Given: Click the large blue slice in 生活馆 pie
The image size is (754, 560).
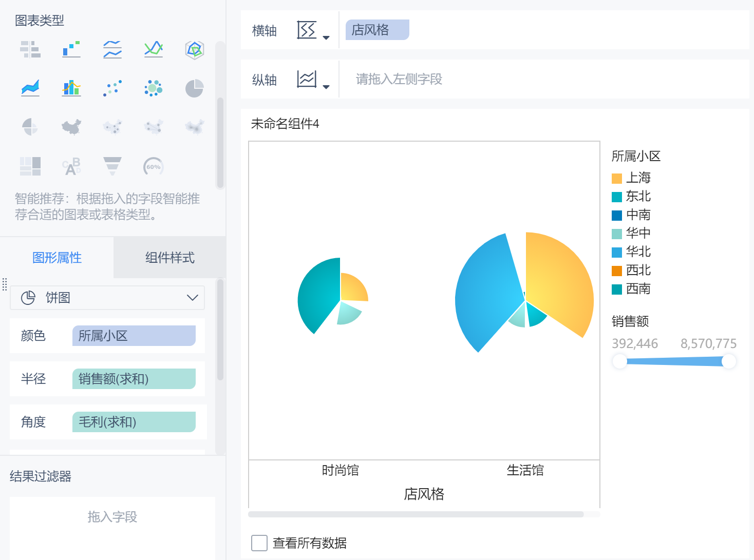Looking at the screenshot, I should (x=488, y=293).
